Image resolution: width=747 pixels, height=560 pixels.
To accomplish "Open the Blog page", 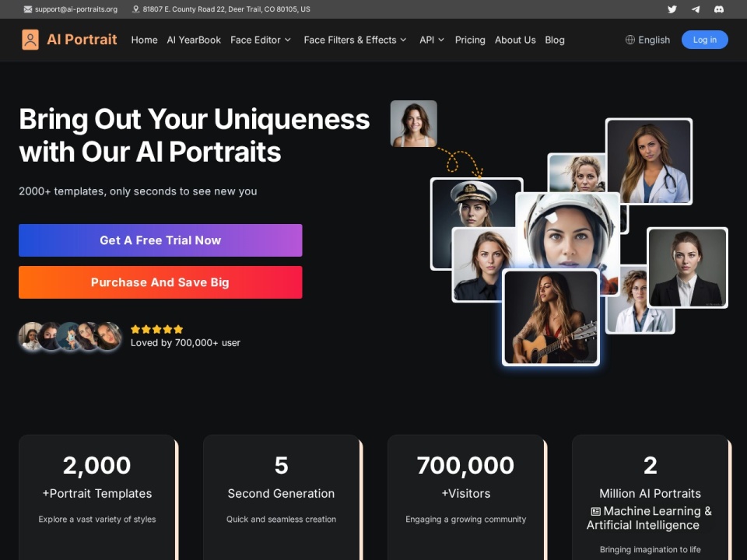I will point(555,40).
